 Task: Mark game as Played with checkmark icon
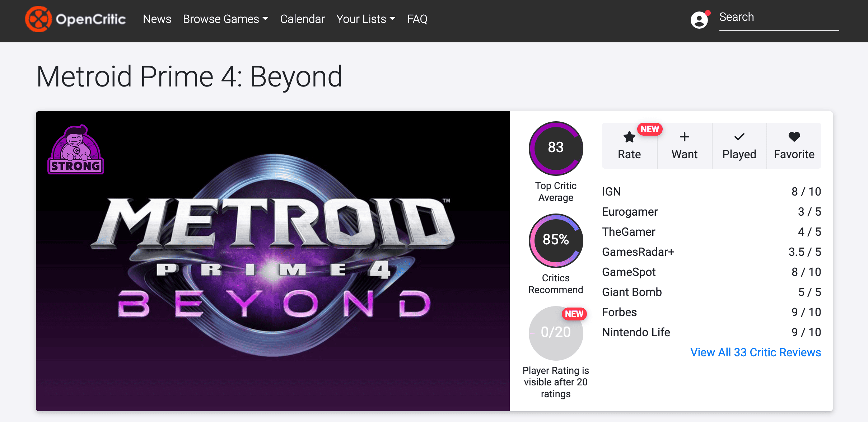[739, 136]
